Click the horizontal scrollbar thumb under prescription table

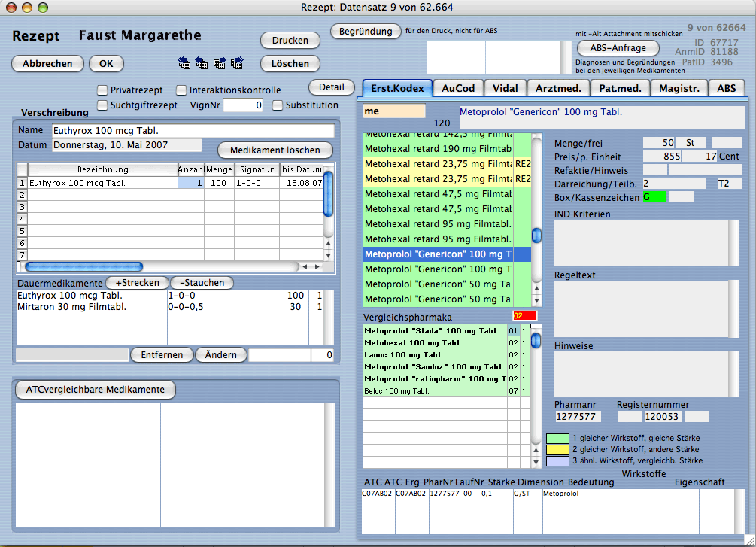[x=84, y=266]
